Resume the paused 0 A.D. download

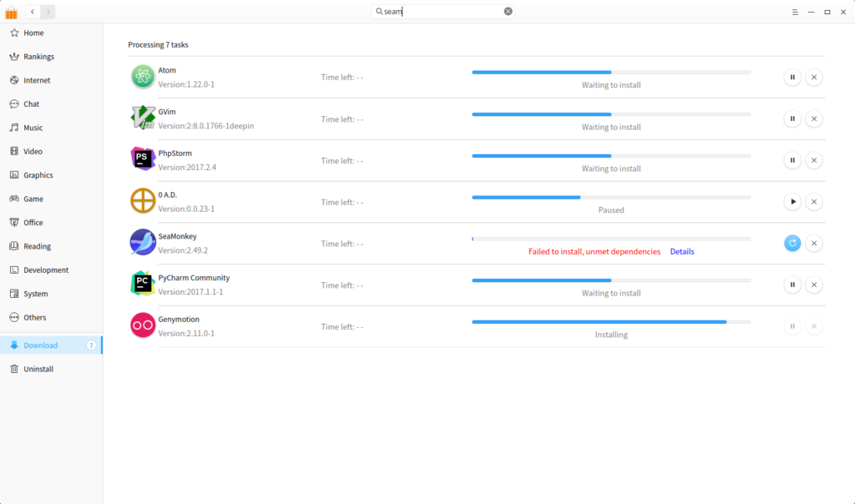(x=792, y=201)
